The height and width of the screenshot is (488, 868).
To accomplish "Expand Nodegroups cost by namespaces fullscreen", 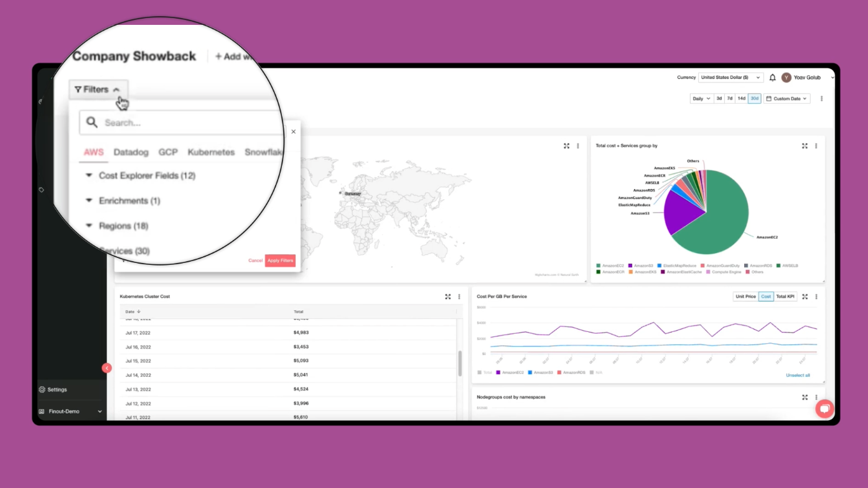I will [805, 397].
